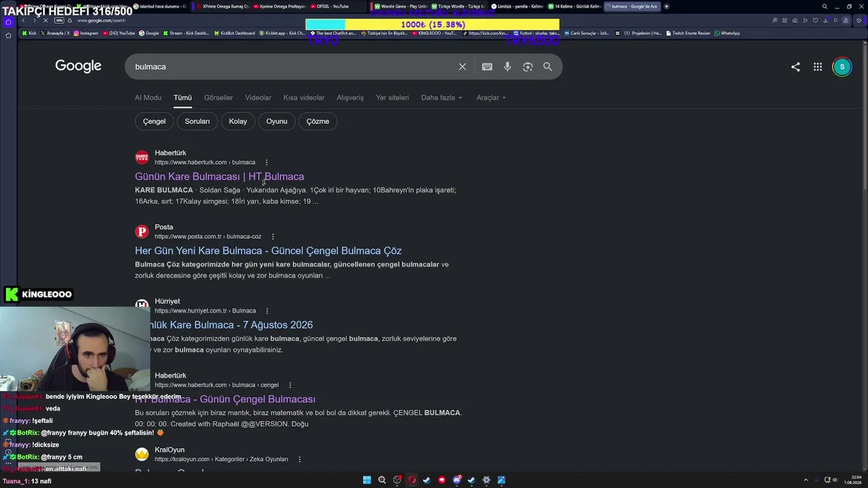Clear the Google search box text
The image size is (868, 488).
point(462,66)
